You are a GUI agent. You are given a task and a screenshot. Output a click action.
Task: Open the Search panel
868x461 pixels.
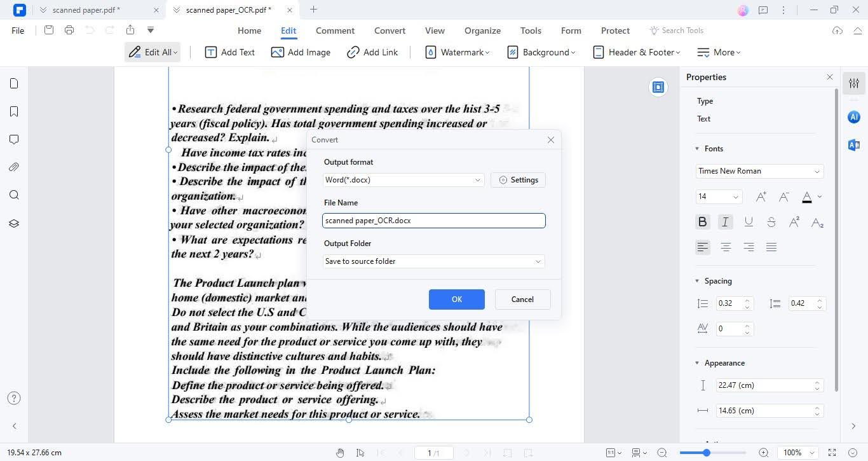(x=14, y=195)
